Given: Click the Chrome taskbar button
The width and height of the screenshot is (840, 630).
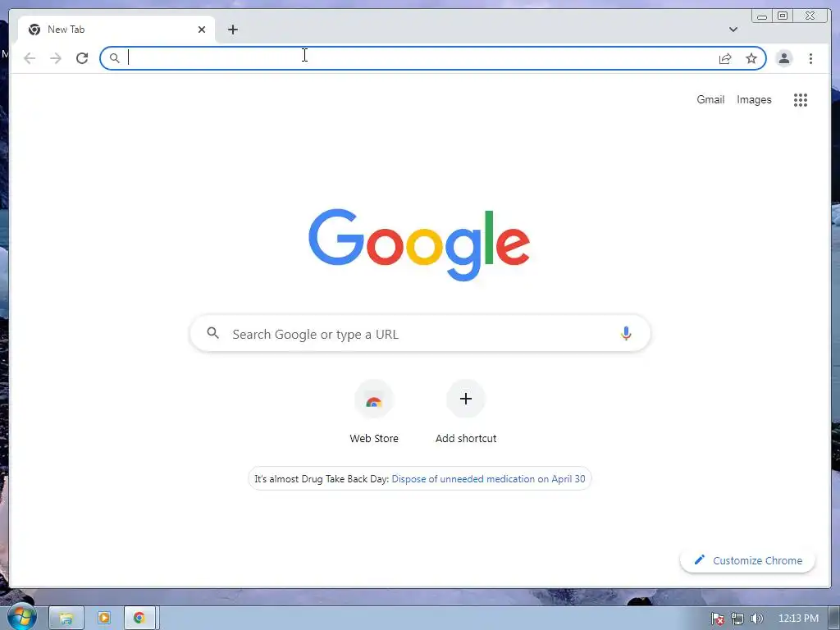Looking at the screenshot, I should 139,619.
